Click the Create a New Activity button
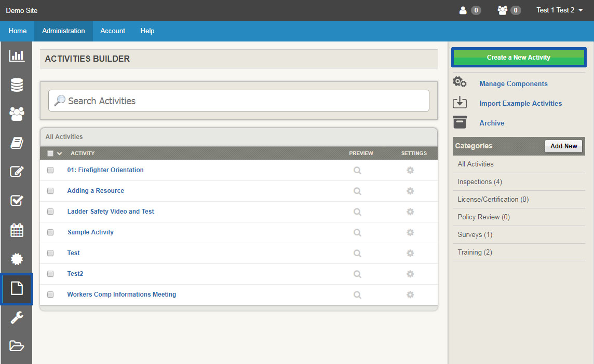The height and width of the screenshot is (364, 594). click(x=518, y=57)
